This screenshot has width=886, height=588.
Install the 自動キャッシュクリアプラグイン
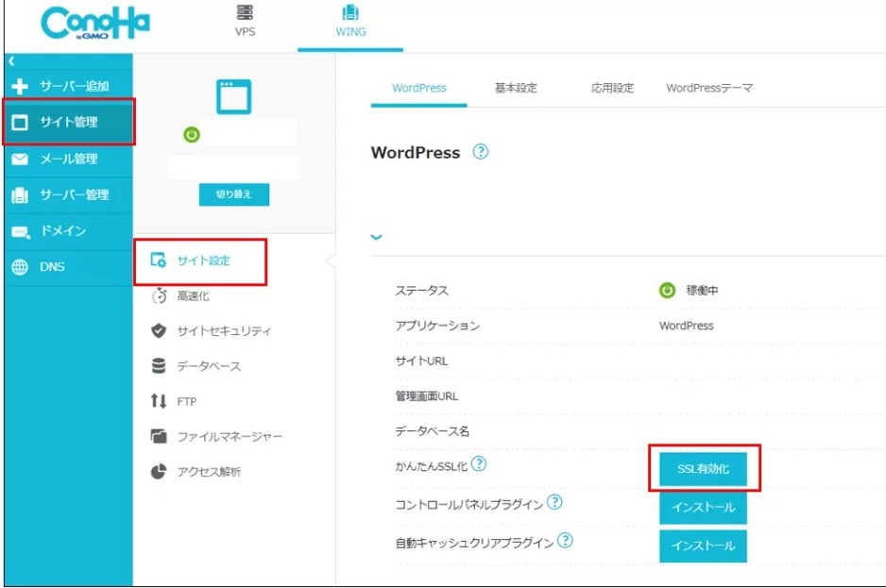click(703, 546)
